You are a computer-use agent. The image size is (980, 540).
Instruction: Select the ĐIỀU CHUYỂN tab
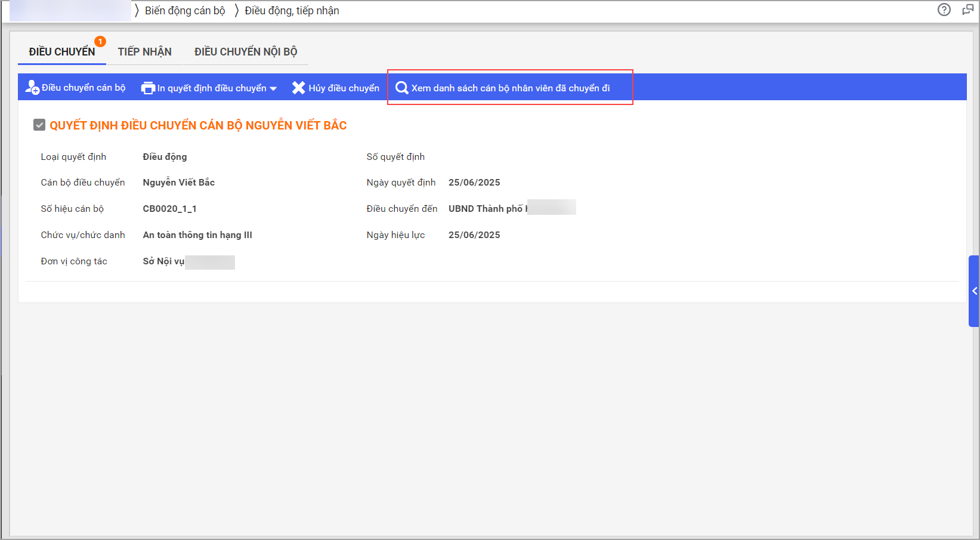(61, 52)
